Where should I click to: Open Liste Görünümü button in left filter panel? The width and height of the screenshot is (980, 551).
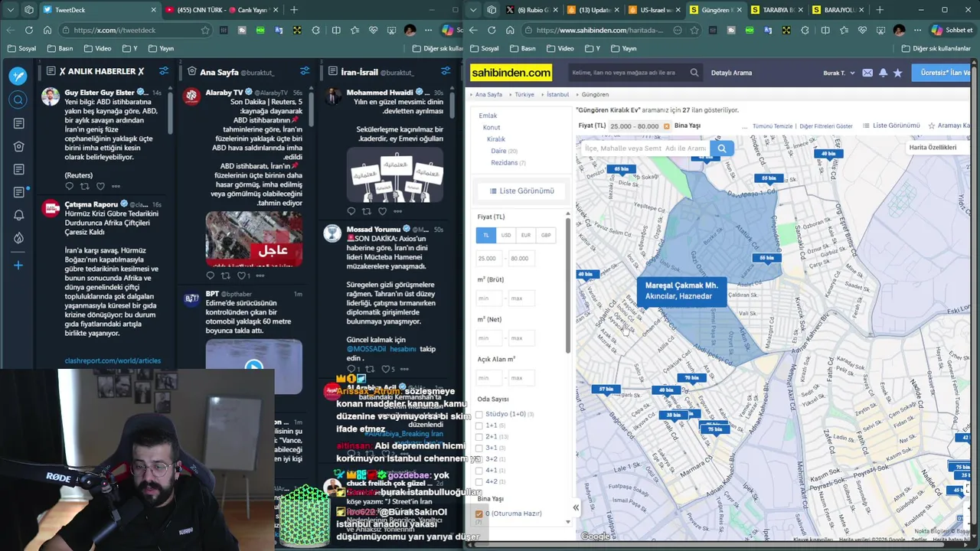pyautogui.click(x=521, y=191)
